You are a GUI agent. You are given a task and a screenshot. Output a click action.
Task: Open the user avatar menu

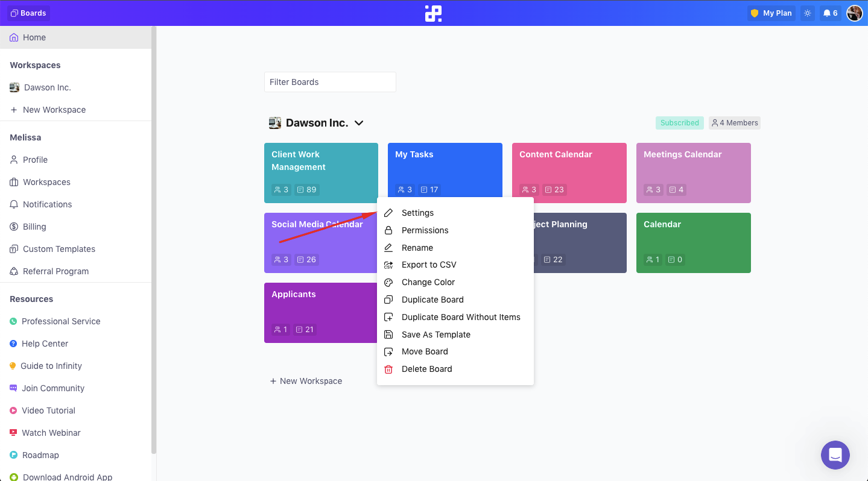(854, 13)
